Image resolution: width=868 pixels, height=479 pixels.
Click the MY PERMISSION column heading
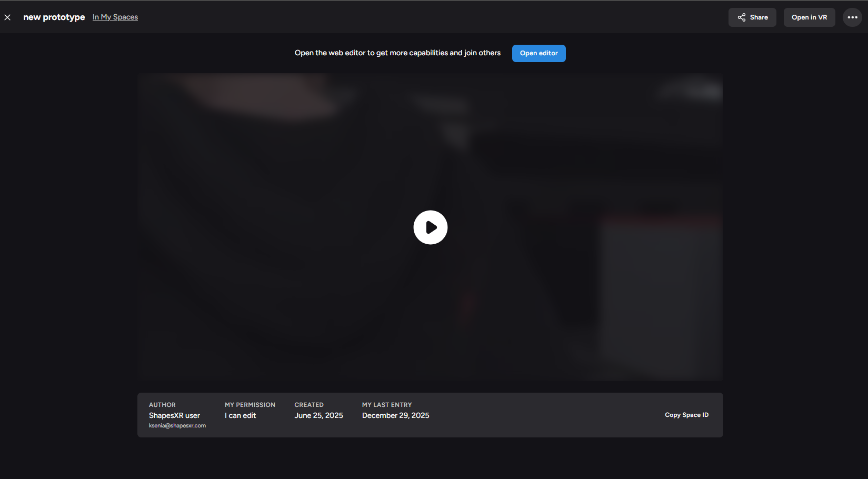pos(250,405)
